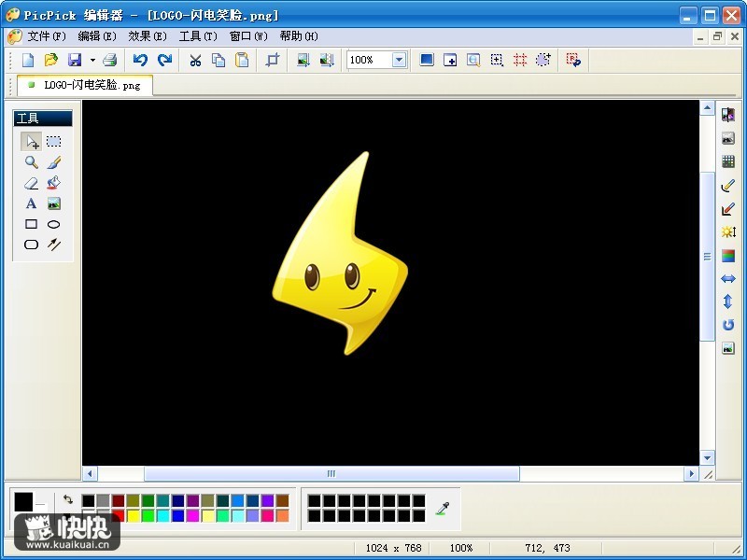Open the red-green-blue color balance icon

728,256
